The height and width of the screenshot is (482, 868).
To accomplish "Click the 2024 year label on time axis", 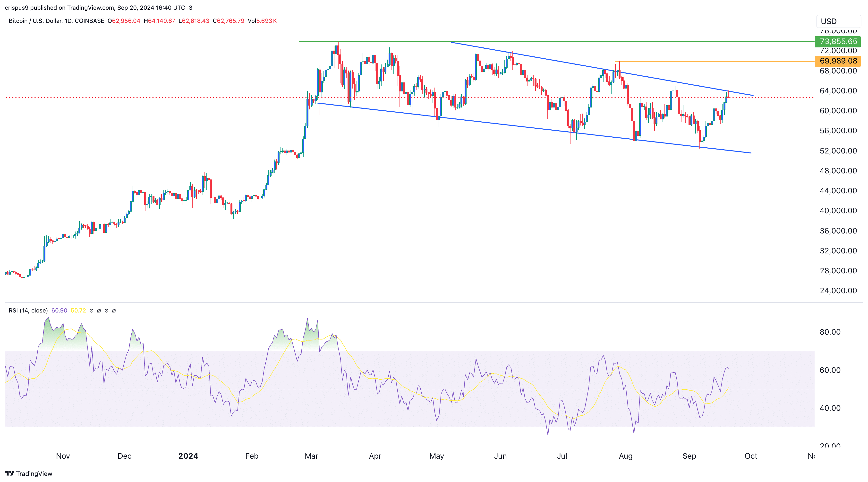I will [x=188, y=456].
